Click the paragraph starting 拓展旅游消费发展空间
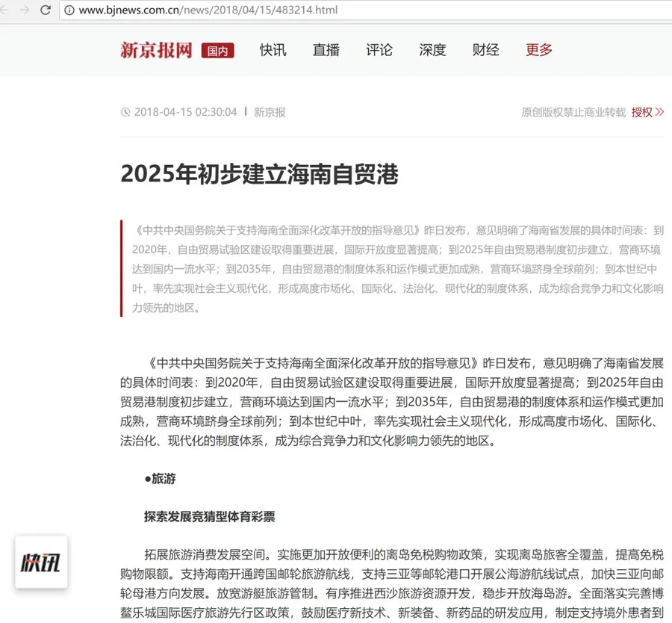The height and width of the screenshot is (623, 672). click(392, 583)
